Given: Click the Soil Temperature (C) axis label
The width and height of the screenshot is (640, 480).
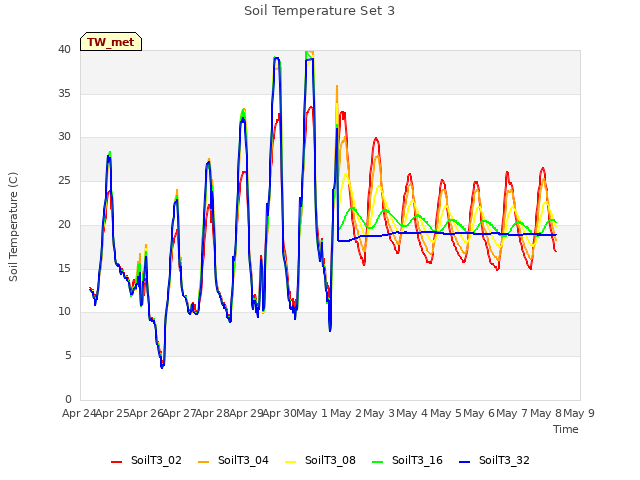Looking at the screenshot, I should (x=13, y=227).
